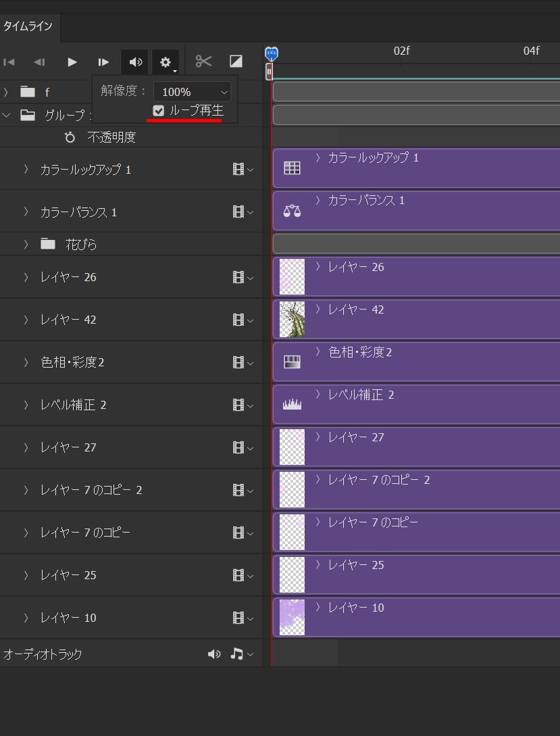Viewport: 560px width, 736px height.
Task: Choose a transition icon
Action: 236,62
